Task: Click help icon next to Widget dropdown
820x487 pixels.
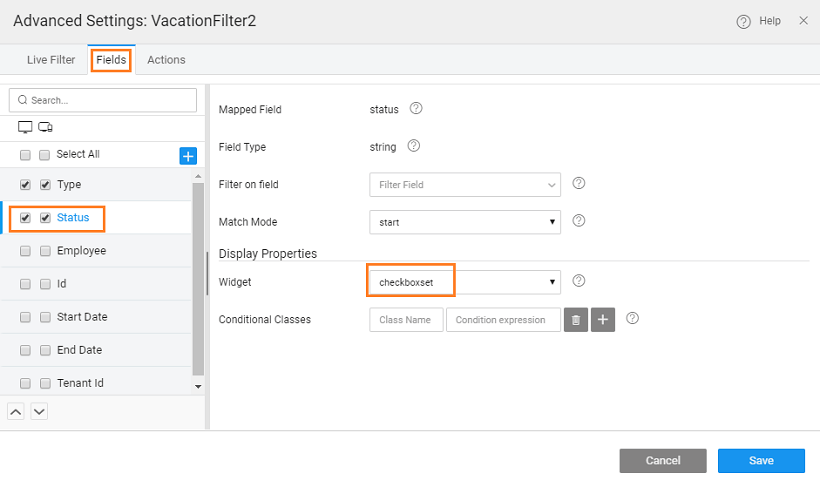Action: click(x=578, y=282)
